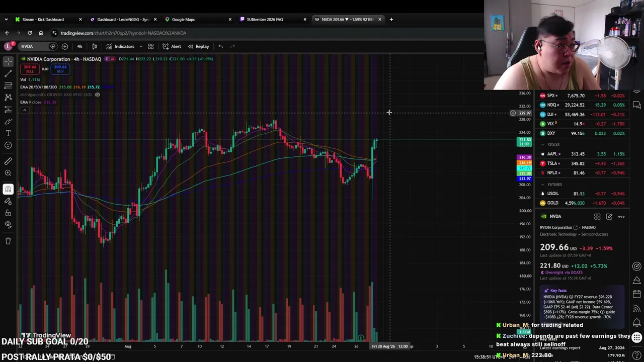
Task: Open the browser tab search dropdown
Action: [6, 19]
